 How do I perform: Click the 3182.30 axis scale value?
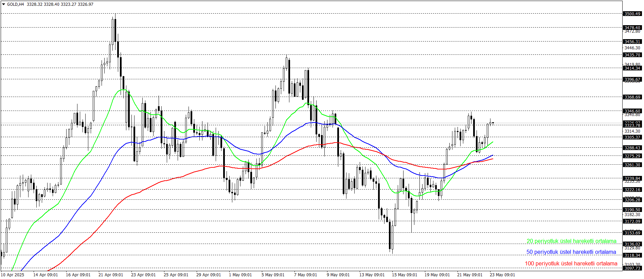[632, 215]
